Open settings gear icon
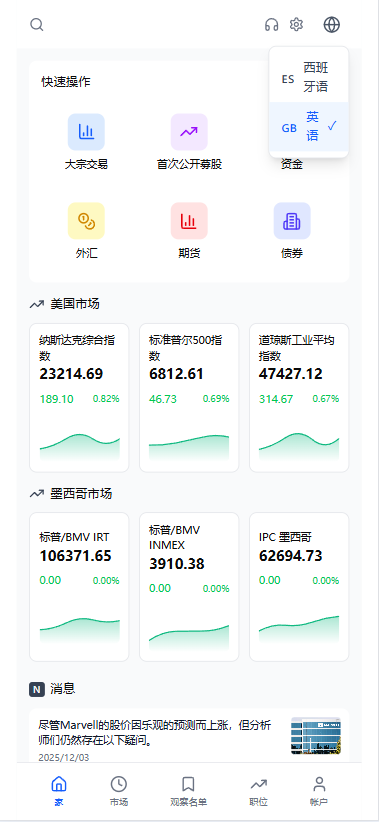Screen dimensions: 379x822 tap(297, 25)
